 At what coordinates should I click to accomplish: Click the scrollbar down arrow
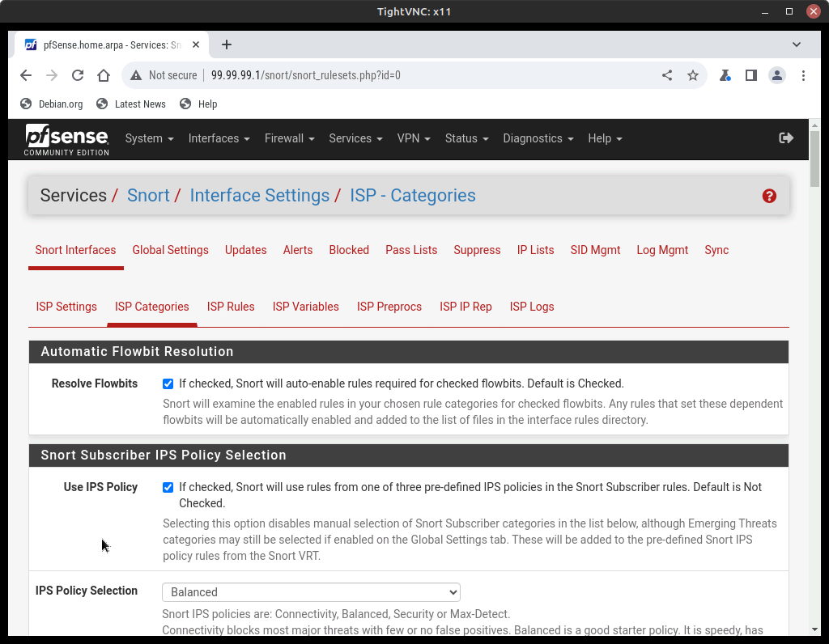814,629
